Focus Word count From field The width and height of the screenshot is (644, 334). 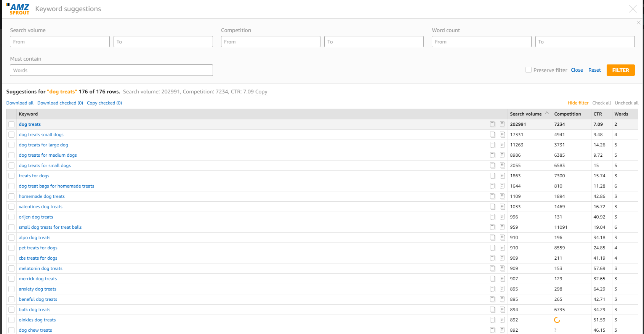[482, 42]
